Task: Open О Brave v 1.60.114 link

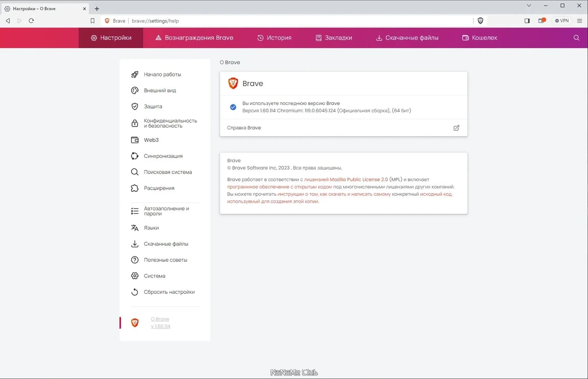Action: point(160,323)
